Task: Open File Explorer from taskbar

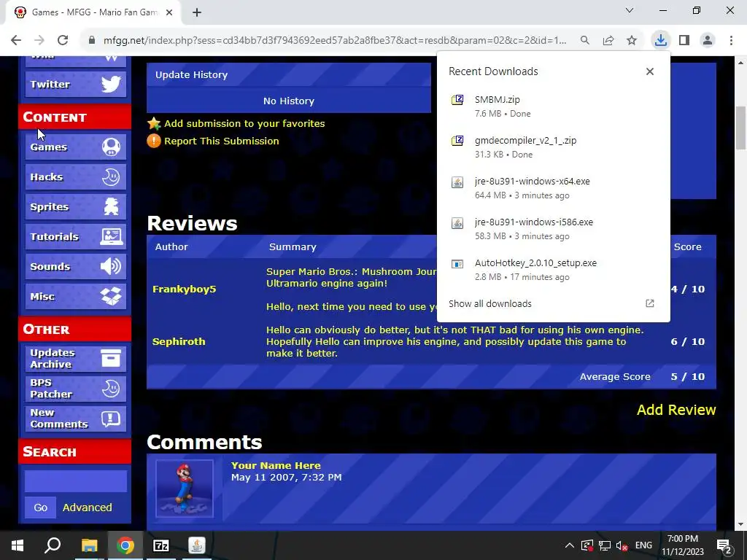Action: [89, 545]
